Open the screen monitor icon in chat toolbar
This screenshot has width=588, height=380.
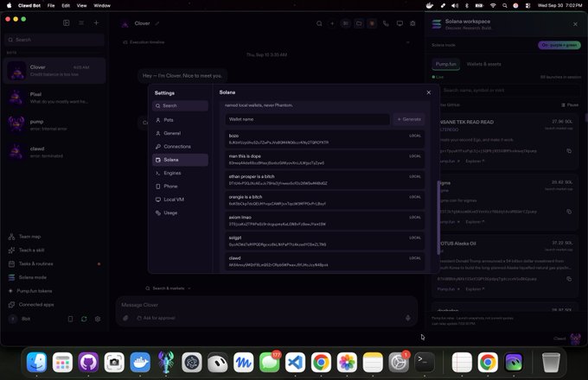coord(399,23)
